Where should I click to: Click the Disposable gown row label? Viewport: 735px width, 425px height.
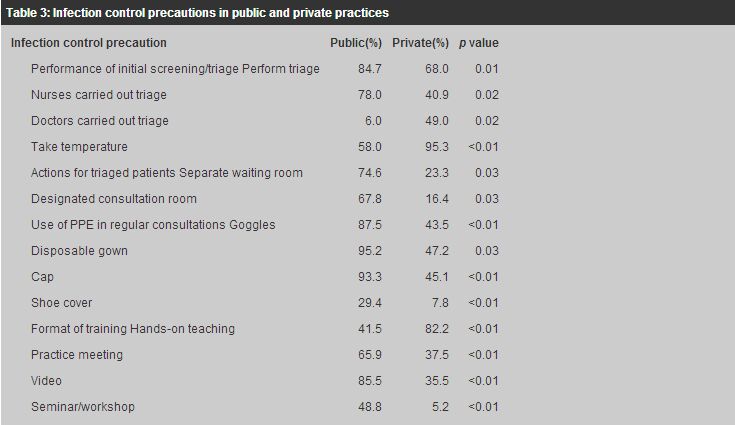[79, 251]
